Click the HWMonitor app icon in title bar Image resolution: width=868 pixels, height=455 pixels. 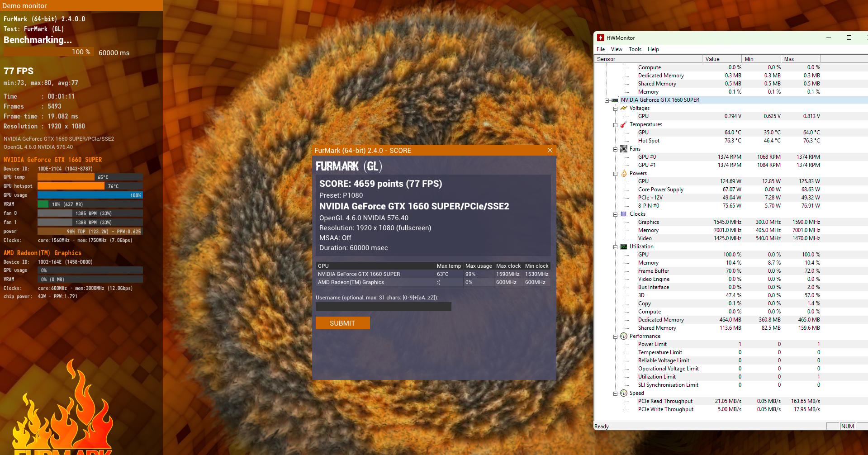601,38
